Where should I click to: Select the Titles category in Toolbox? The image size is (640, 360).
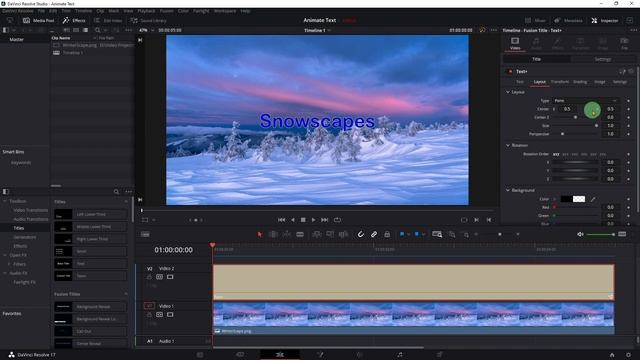(19, 228)
